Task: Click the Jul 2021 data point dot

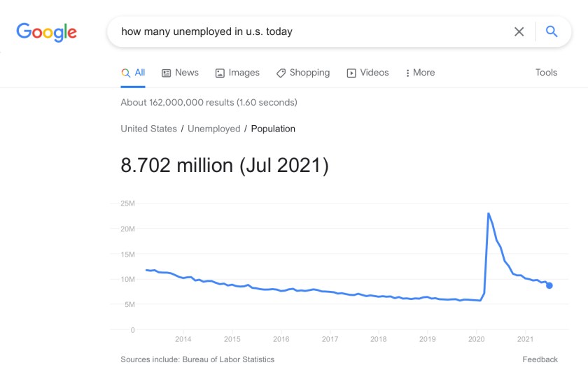Action: [x=549, y=285]
